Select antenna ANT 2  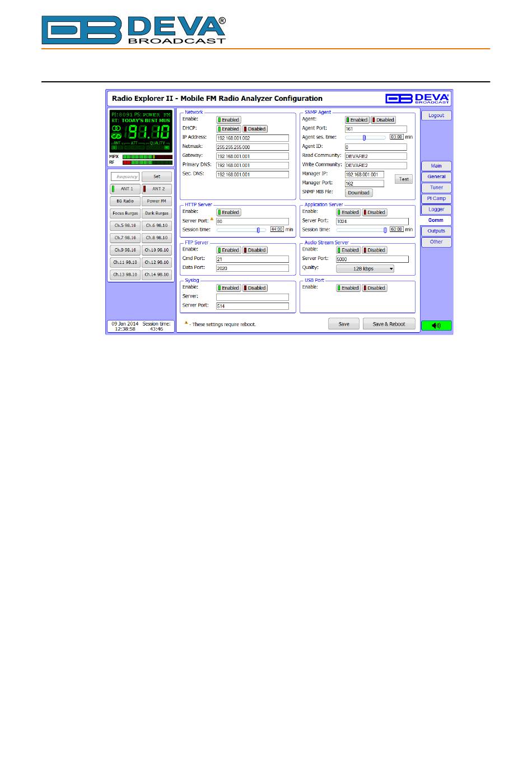tap(157, 189)
